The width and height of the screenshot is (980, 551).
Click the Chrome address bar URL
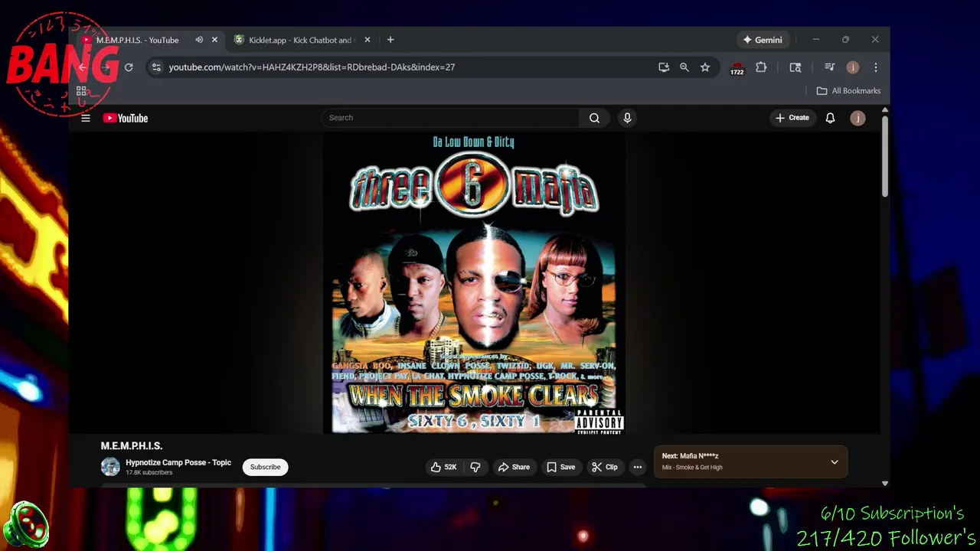click(312, 67)
